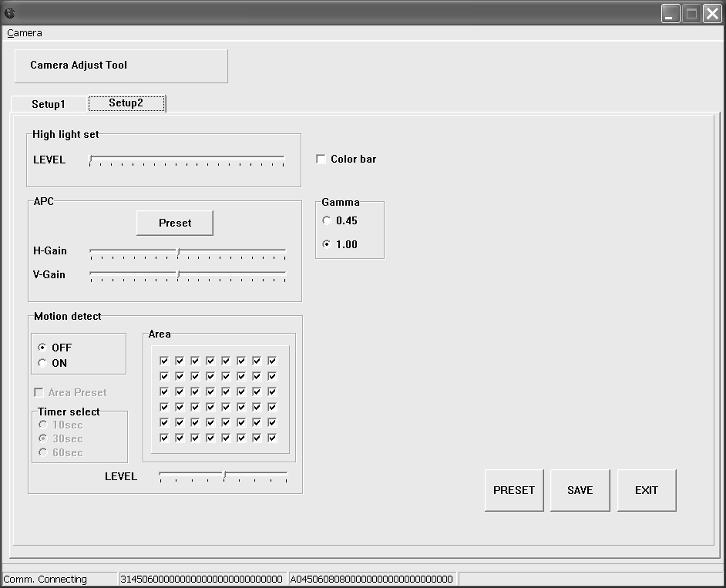The image size is (726, 588).
Task: Turn Motion detect ON
Action: (x=42, y=363)
